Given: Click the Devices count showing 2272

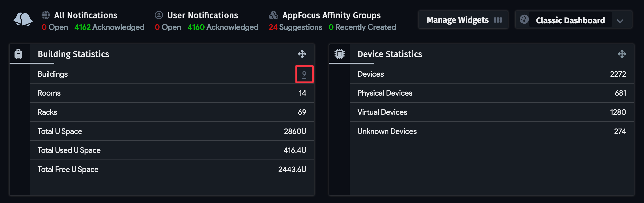Looking at the screenshot, I should 618,74.
